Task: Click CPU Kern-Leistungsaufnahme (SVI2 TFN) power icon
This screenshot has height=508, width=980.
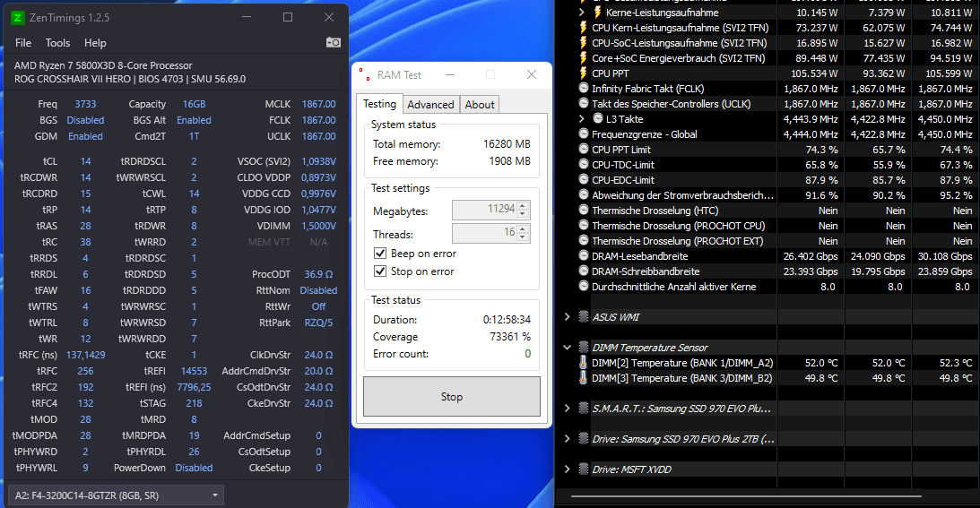Action: click(583, 28)
